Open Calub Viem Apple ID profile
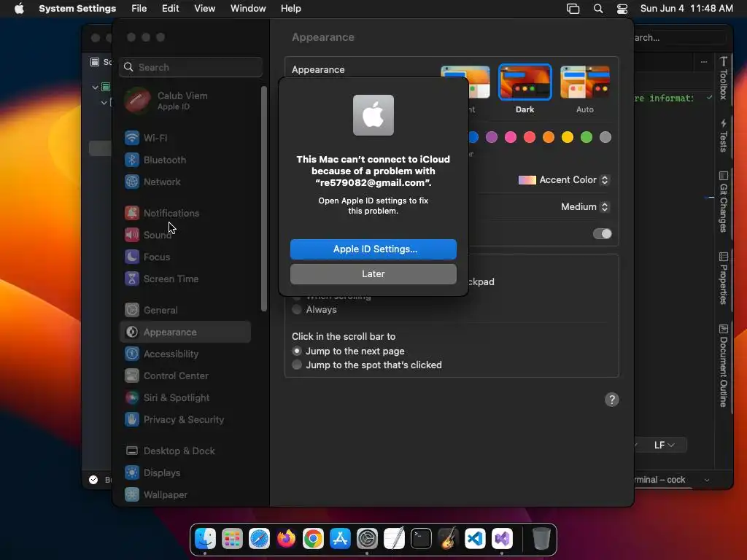 click(185, 101)
